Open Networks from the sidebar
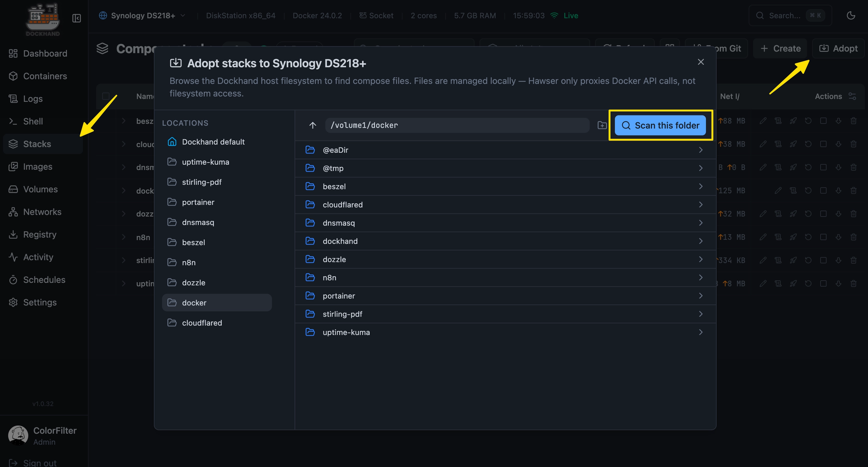Screen dimensions: 868x467 click(43, 212)
